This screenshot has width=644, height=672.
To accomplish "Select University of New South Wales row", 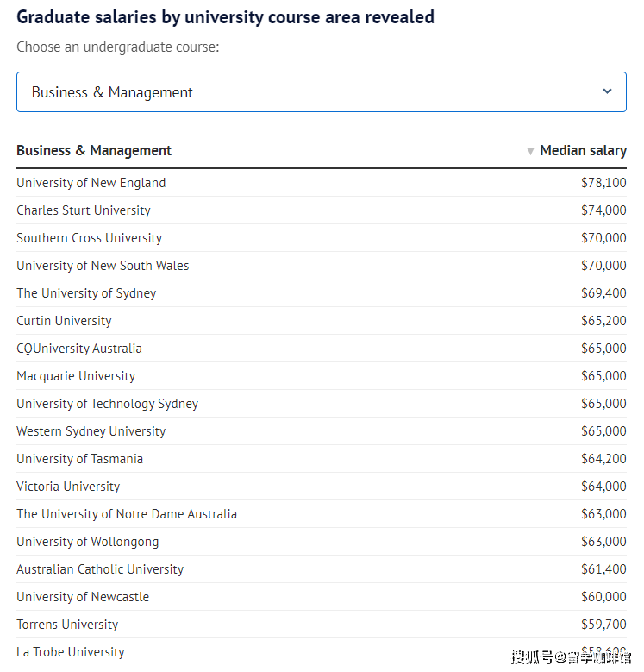I will click(x=322, y=266).
